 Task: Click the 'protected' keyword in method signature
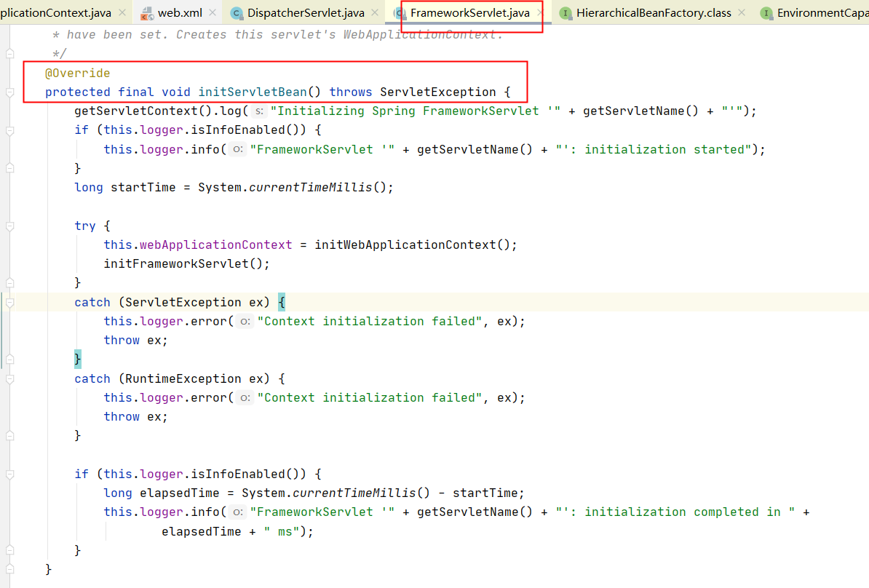tap(78, 92)
